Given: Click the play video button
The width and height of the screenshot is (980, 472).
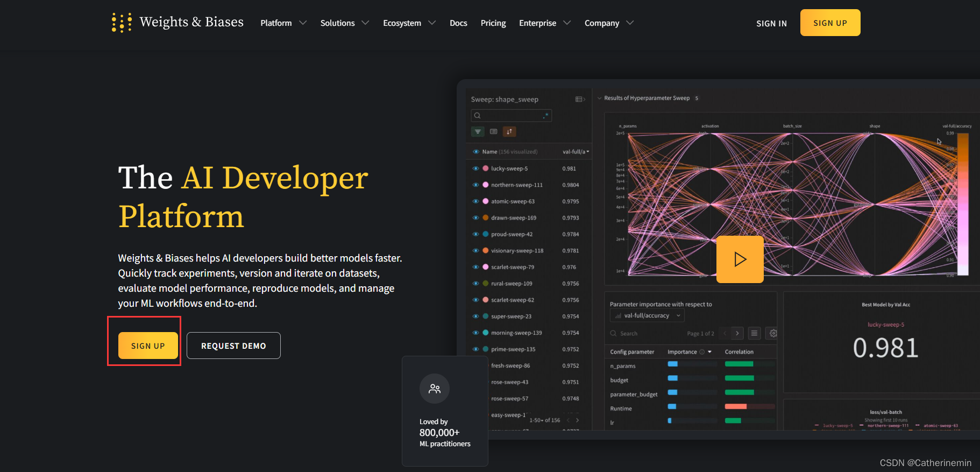Looking at the screenshot, I should click(x=740, y=259).
